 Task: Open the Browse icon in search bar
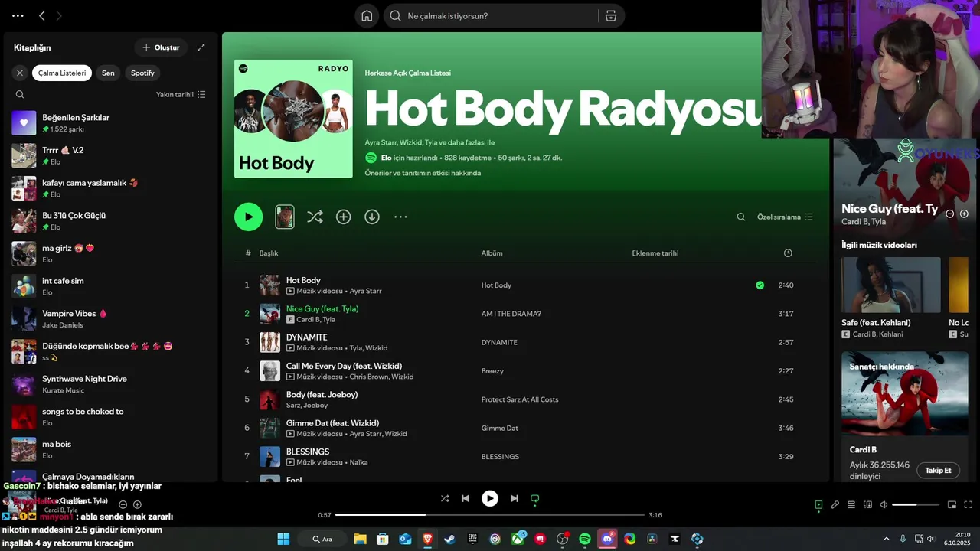[x=610, y=16]
